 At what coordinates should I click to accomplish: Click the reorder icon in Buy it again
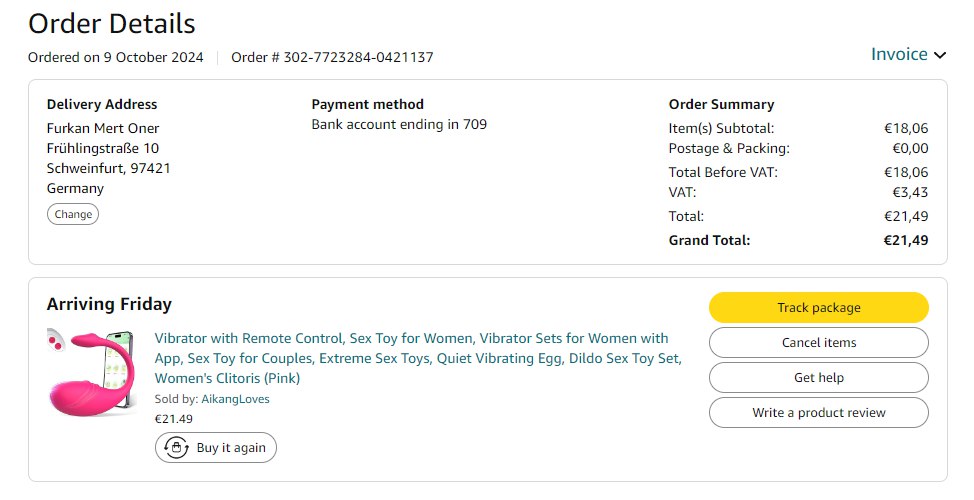pos(177,448)
